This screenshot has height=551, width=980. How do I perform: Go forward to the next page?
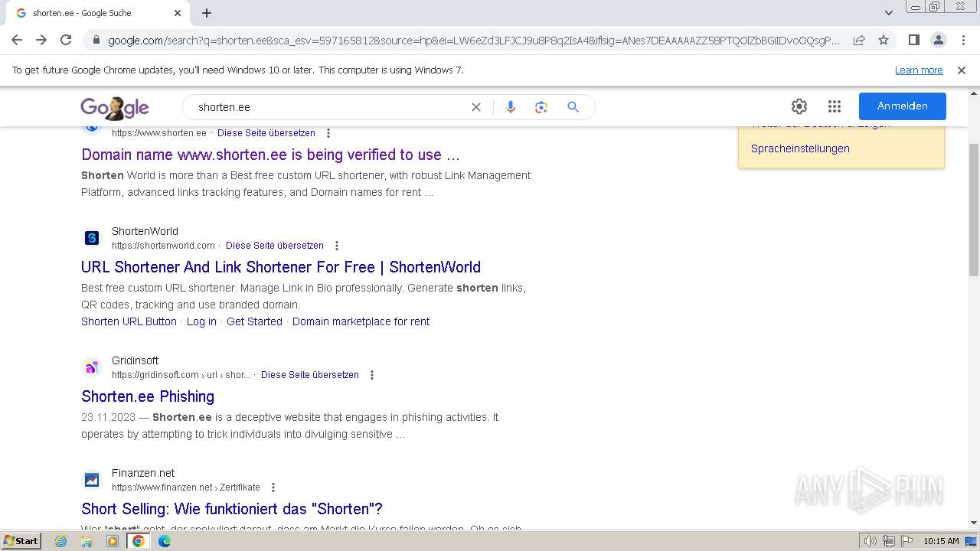click(41, 40)
